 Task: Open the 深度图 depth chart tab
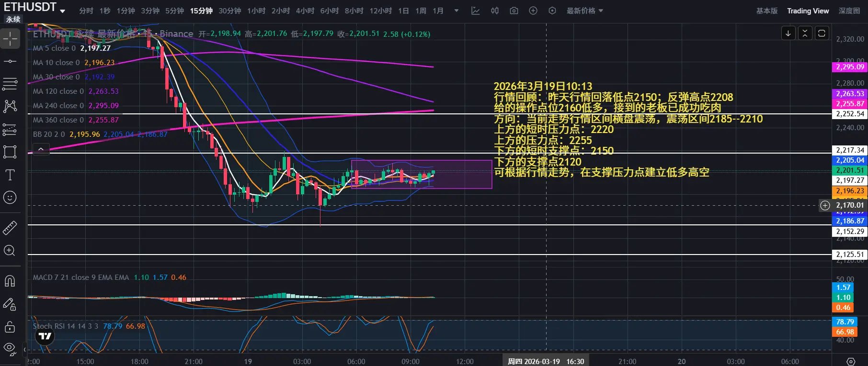coord(849,11)
